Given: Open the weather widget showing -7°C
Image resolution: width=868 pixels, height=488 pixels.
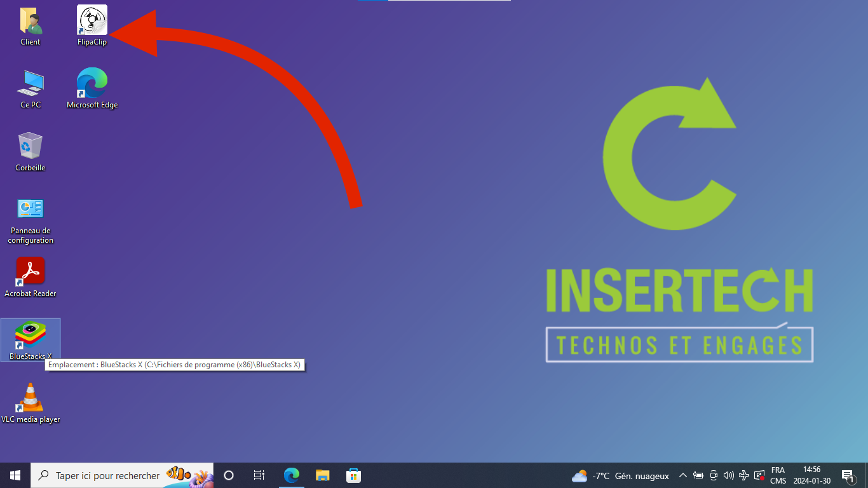Looking at the screenshot, I should (620, 476).
